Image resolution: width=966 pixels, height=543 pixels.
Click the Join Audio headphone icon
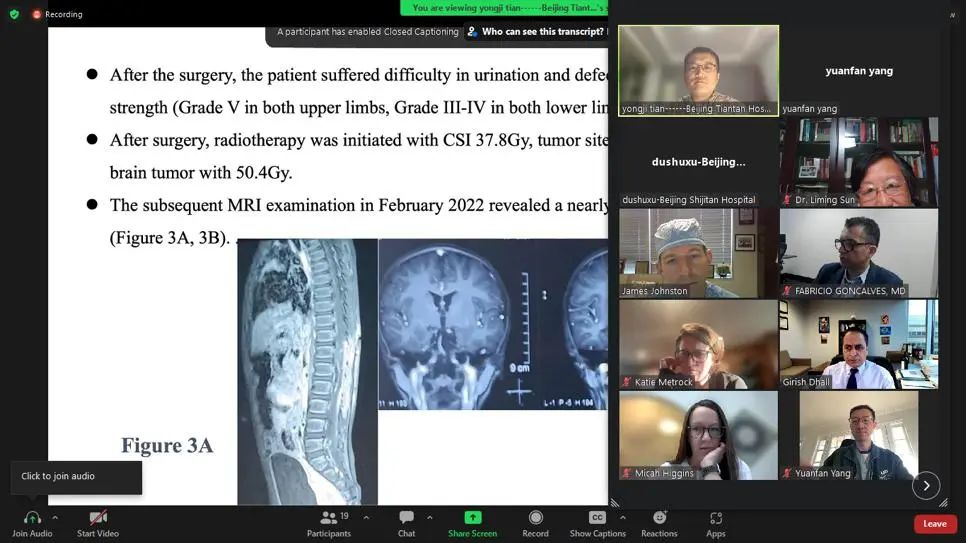pos(32,518)
